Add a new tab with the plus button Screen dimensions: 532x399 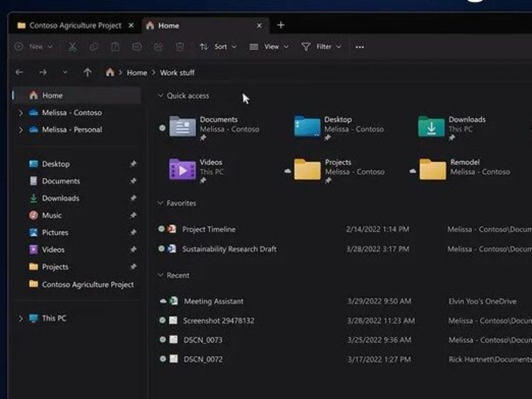(x=281, y=25)
